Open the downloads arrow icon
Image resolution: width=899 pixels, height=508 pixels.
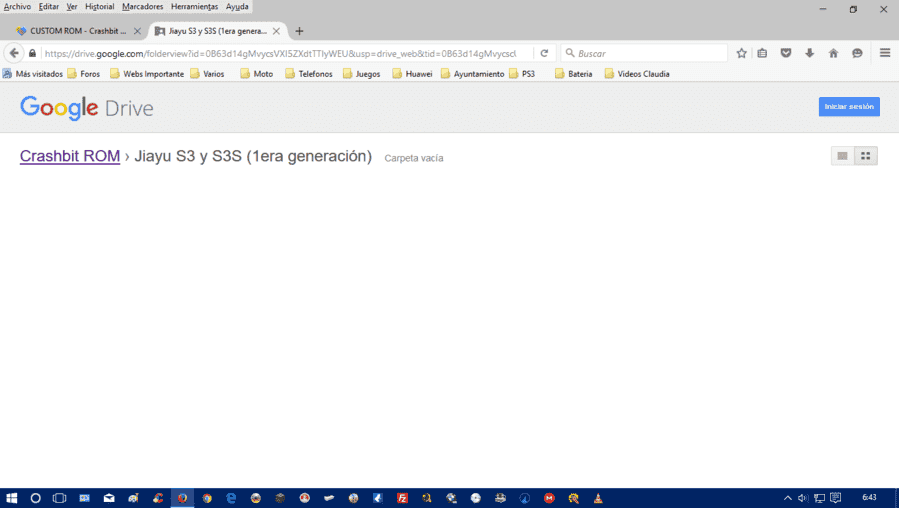point(810,53)
